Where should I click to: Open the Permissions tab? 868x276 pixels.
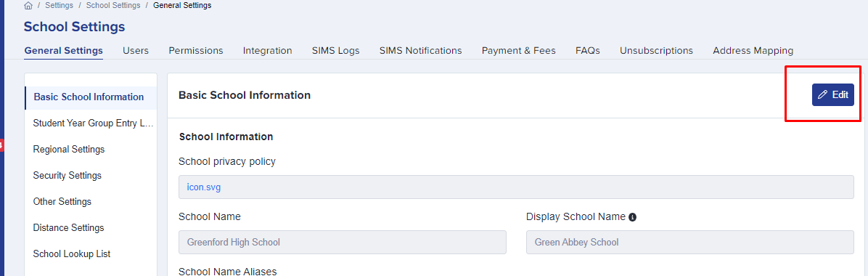(x=196, y=50)
